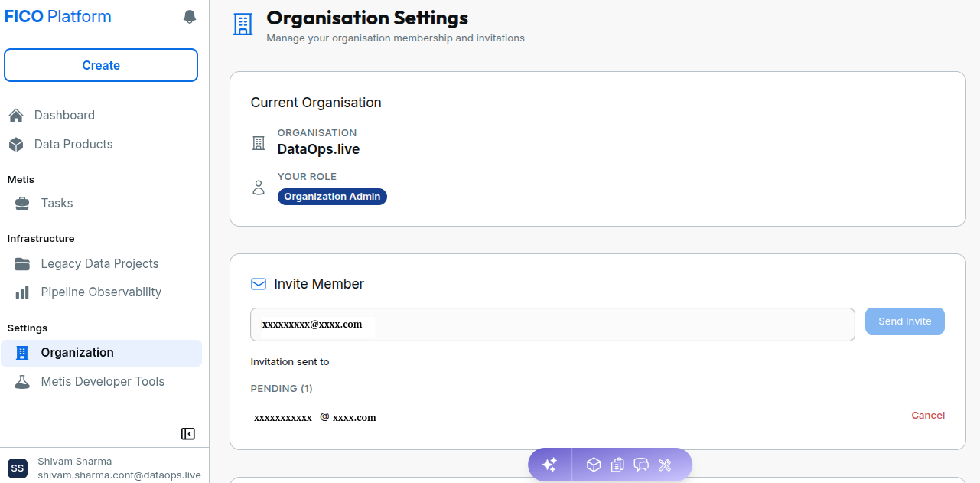The width and height of the screenshot is (980, 483).
Task: Click the clipboard list icon in floating toolbar
Action: click(617, 465)
